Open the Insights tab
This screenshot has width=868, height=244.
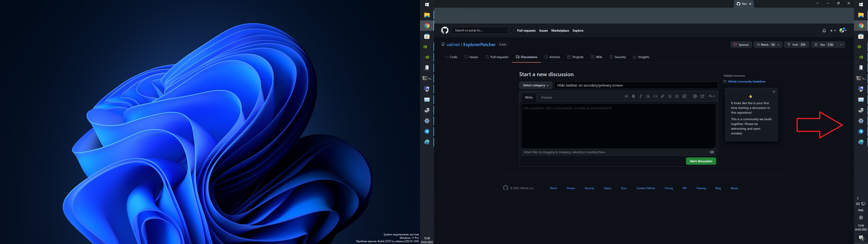pos(641,57)
